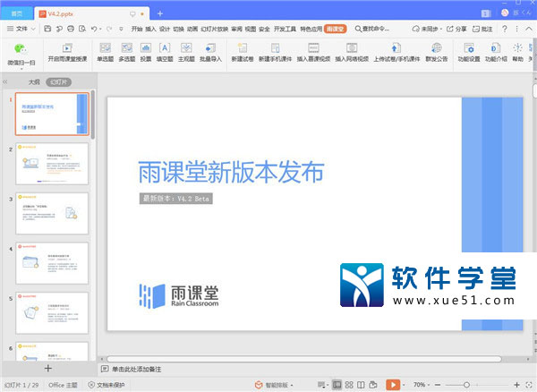Image resolution: width=537 pixels, height=392 pixels.
Task: Create a new test paper (新建试卷)
Action: (x=243, y=53)
